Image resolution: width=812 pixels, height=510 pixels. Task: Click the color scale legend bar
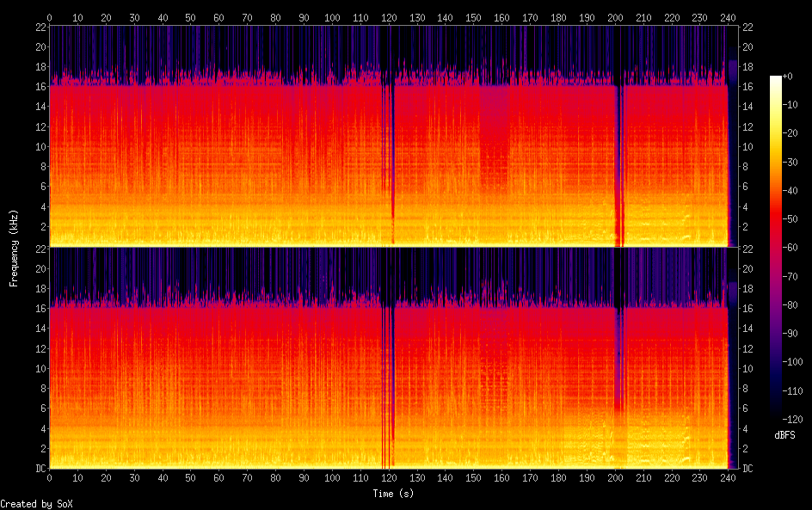tap(776, 246)
